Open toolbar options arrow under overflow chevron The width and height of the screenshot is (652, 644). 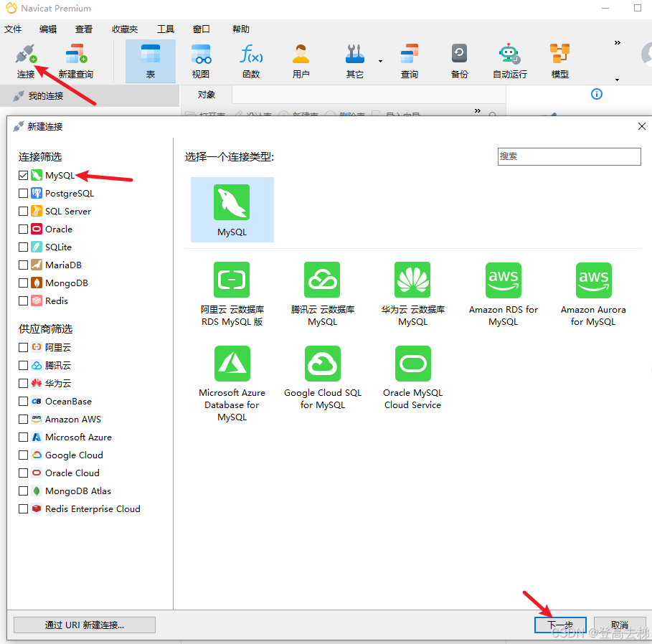[x=617, y=80]
